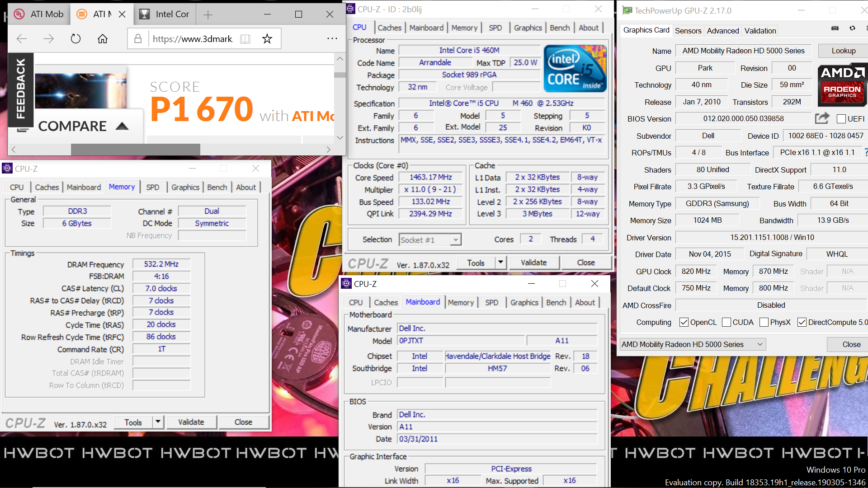
Task: Click Close in the CPU-Z Memory window
Action: [x=243, y=422]
